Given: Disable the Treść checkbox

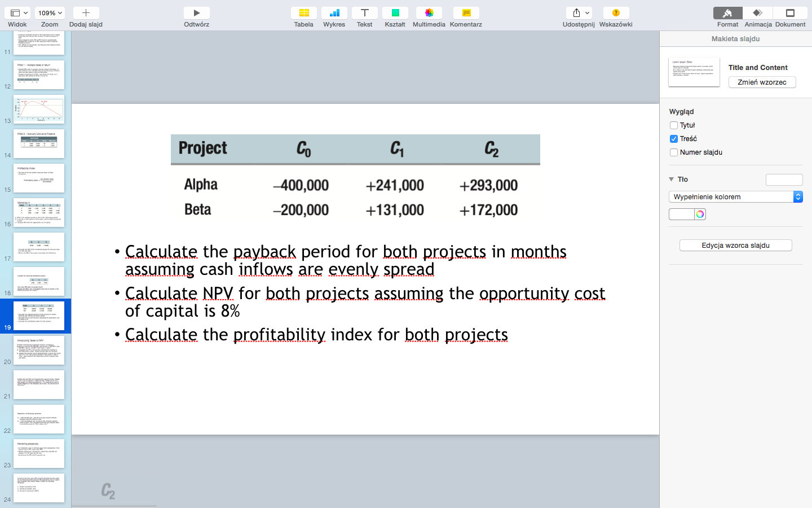Looking at the screenshot, I should pyautogui.click(x=673, y=138).
